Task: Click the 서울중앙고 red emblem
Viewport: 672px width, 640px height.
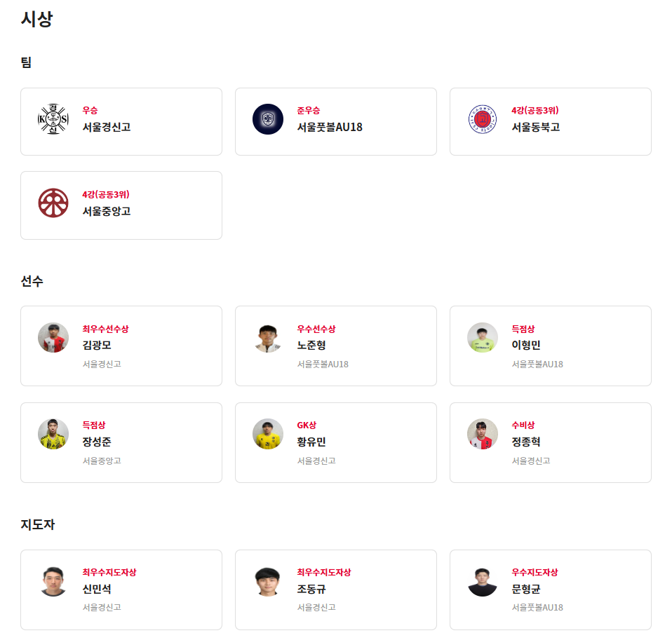Action: [53, 203]
